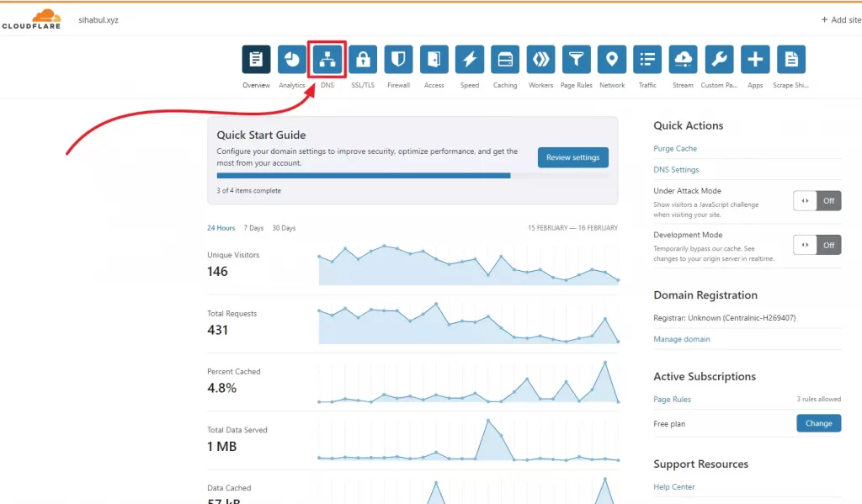Click the Quick Actions heading
This screenshot has height=504, width=862.
(689, 125)
